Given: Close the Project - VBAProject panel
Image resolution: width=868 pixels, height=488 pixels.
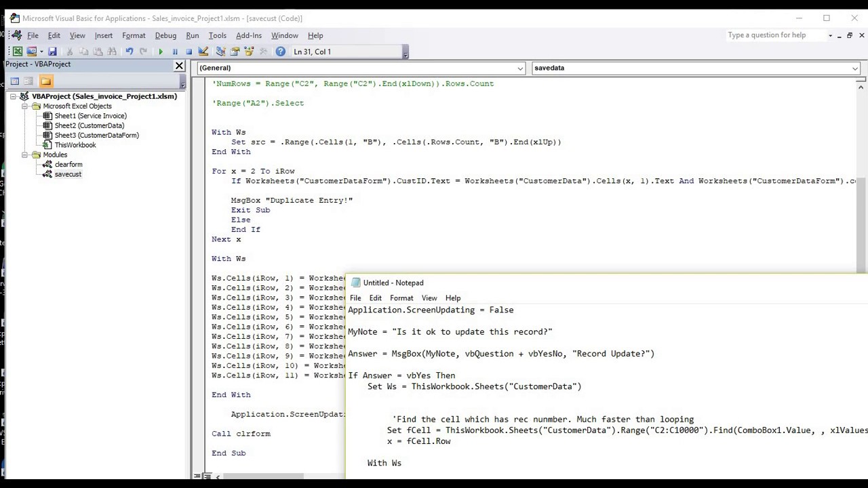Looking at the screenshot, I should [179, 66].
